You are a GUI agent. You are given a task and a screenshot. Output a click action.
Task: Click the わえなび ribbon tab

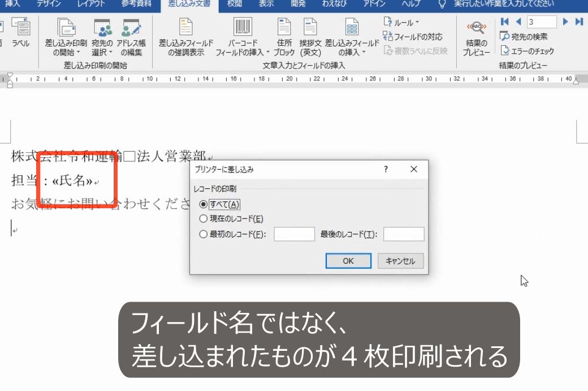(334, 4)
